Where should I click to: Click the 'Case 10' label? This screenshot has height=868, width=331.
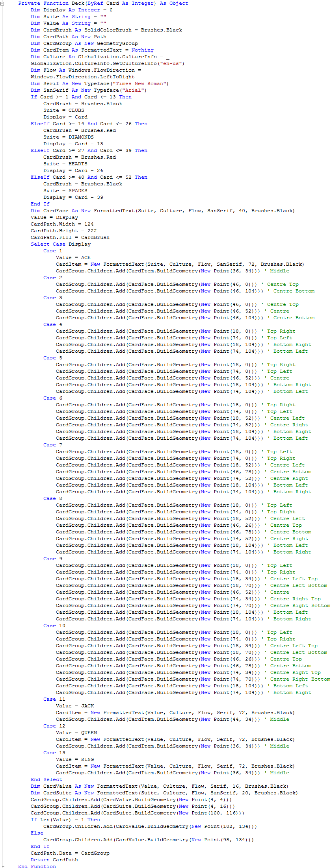click(x=54, y=626)
